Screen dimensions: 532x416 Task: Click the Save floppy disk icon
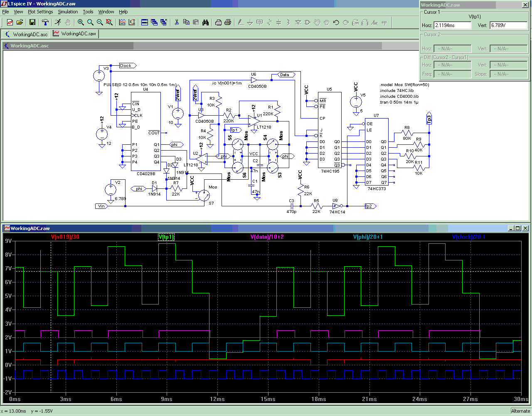point(32,22)
